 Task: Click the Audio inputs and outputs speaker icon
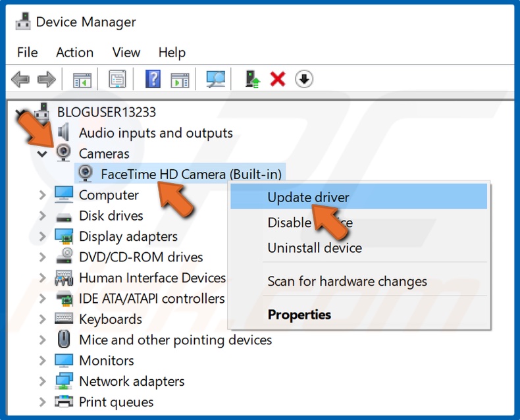63,132
